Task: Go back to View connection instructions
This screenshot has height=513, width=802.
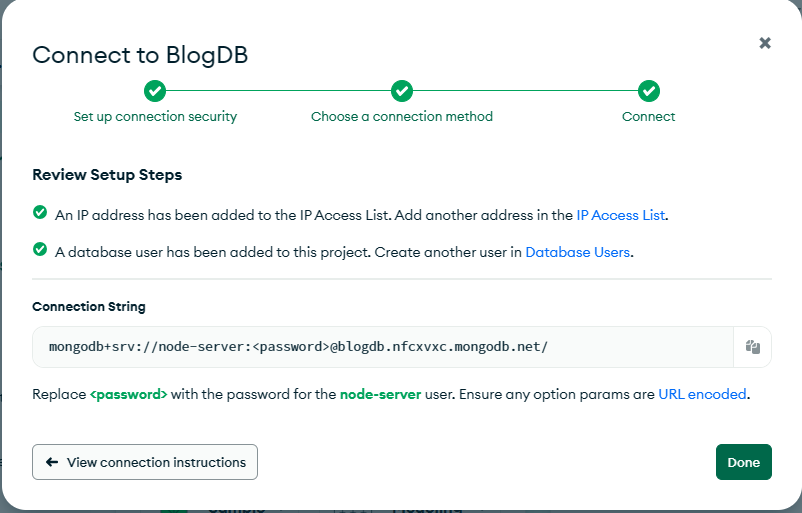Action: click(x=145, y=462)
